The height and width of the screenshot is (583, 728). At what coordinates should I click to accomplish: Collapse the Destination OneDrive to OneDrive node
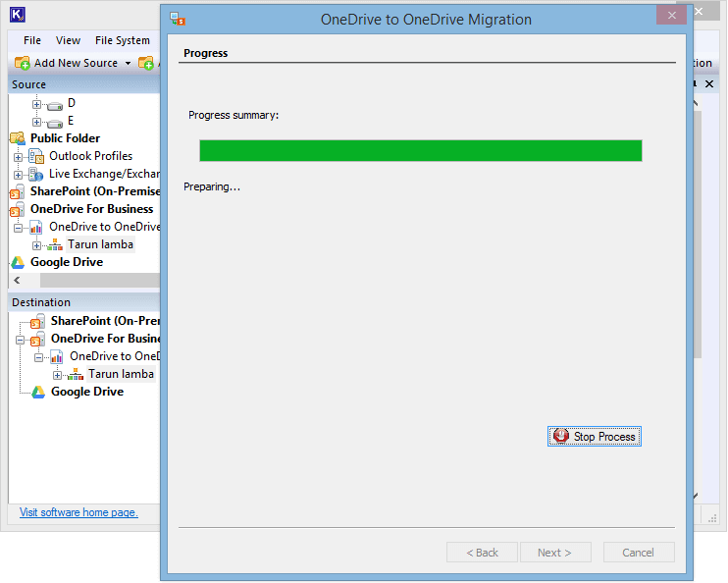pyautogui.click(x=39, y=357)
